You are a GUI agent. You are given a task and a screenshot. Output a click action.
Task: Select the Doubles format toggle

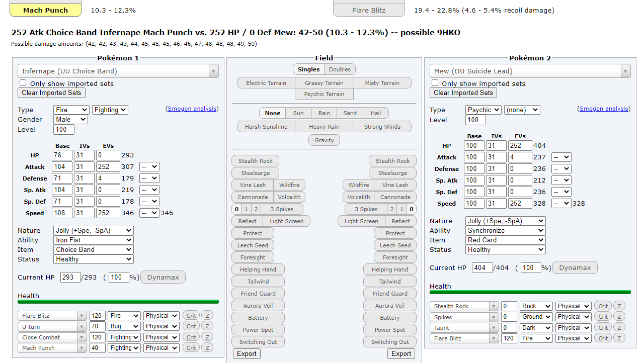(340, 69)
